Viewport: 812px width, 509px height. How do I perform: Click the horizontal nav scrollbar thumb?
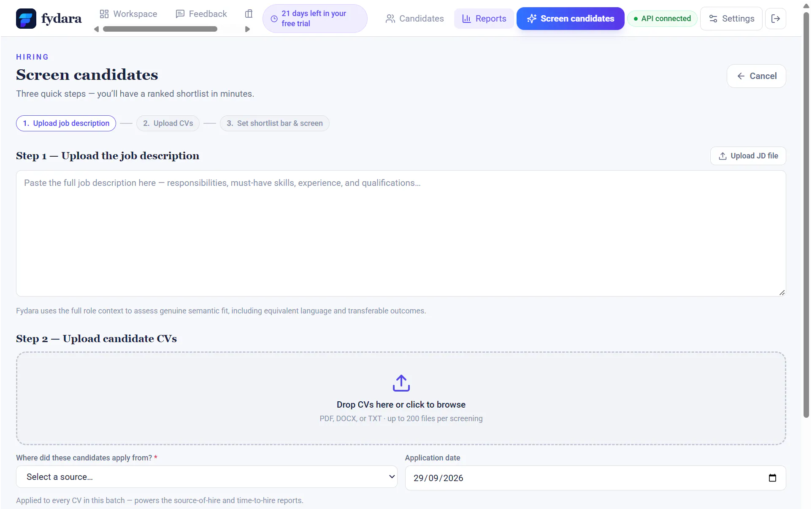click(x=160, y=29)
